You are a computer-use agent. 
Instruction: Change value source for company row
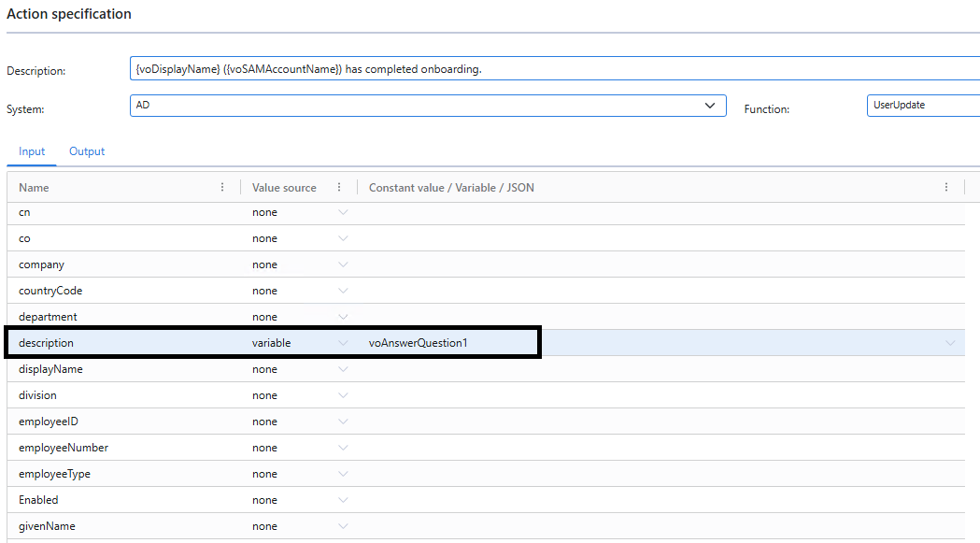coord(343,264)
